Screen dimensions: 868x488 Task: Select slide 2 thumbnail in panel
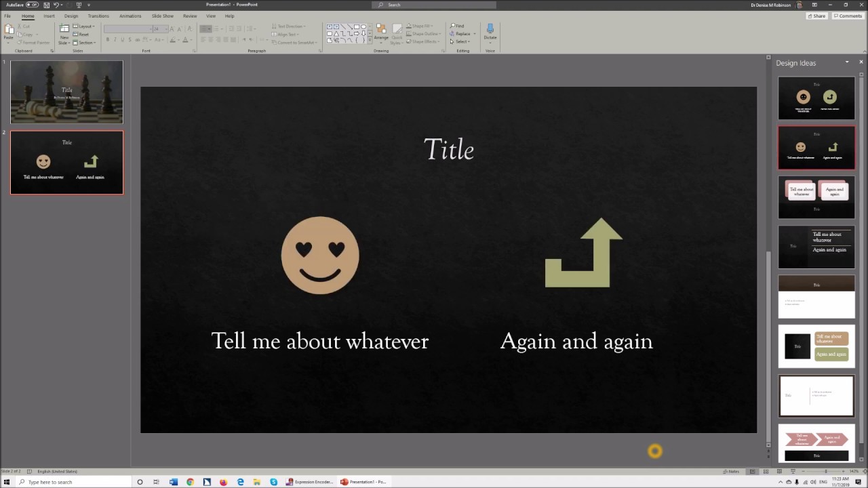tap(66, 163)
